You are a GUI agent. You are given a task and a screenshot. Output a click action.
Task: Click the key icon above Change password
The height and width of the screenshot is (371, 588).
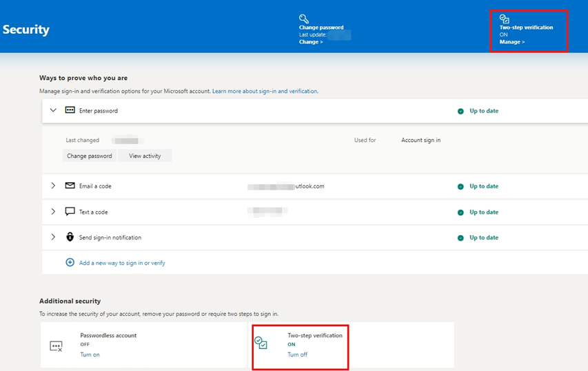click(304, 19)
